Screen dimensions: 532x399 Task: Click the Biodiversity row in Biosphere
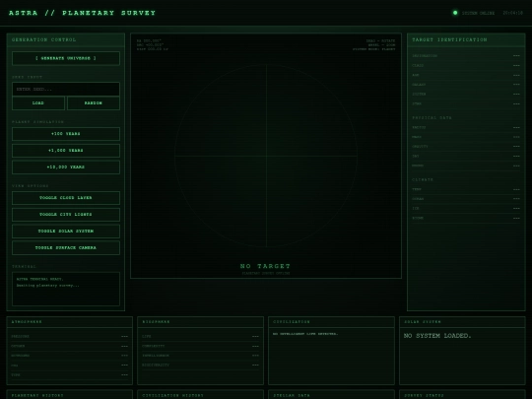pyautogui.click(x=201, y=366)
